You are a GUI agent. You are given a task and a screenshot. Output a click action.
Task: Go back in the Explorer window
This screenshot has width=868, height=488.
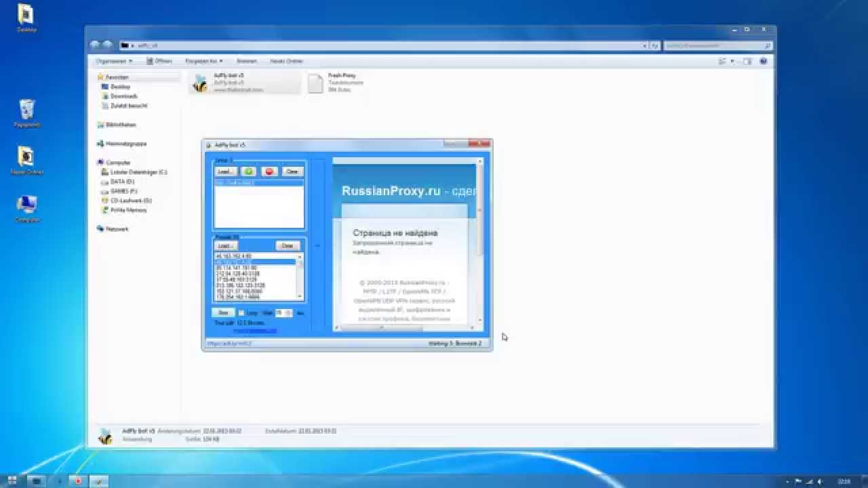click(x=96, y=45)
